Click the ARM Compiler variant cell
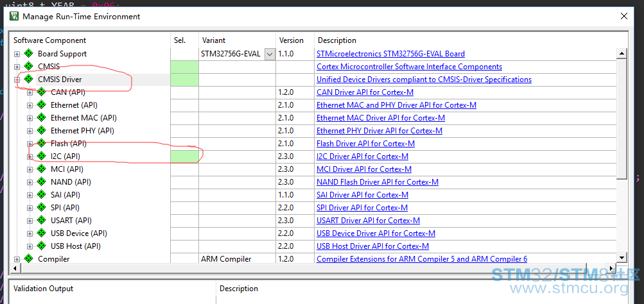This screenshot has width=644, height=304. coord(238,259)
